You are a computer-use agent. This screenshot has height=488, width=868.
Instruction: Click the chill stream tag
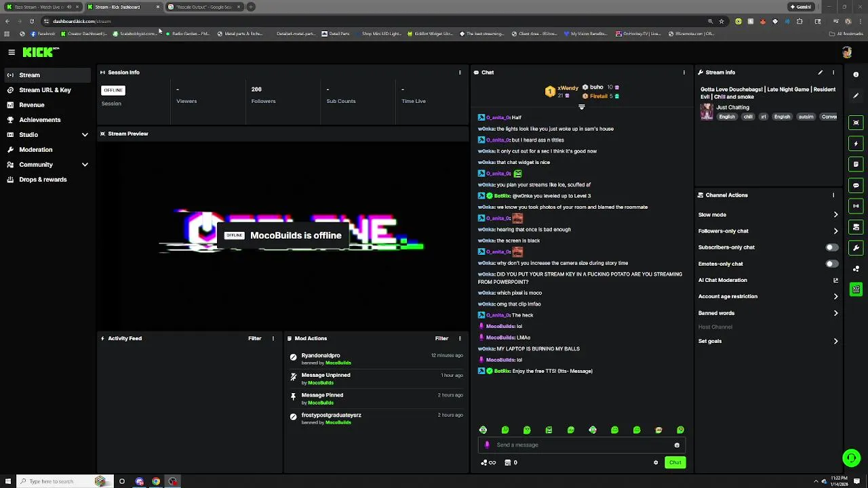pyautogui.click(x=748, y=117)
